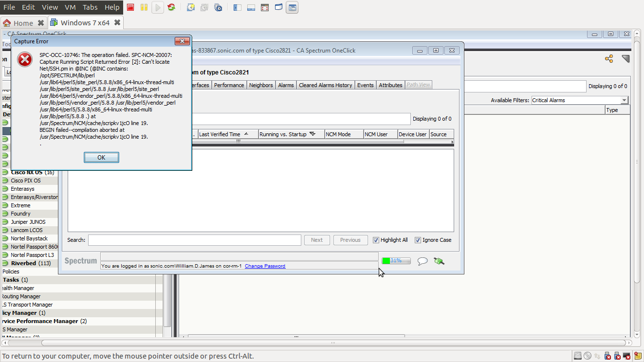
Task: Click the 31% memory progress bar
Action: [x=396, y=261]
